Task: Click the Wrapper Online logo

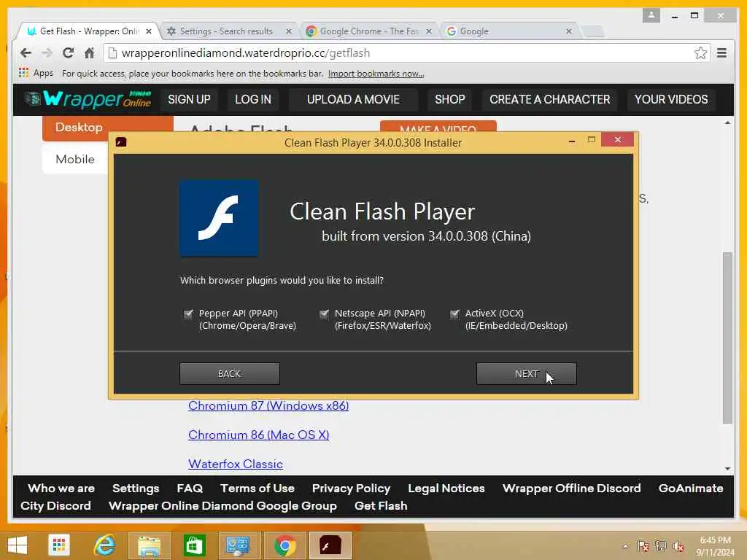Action: tap(88, 99)
